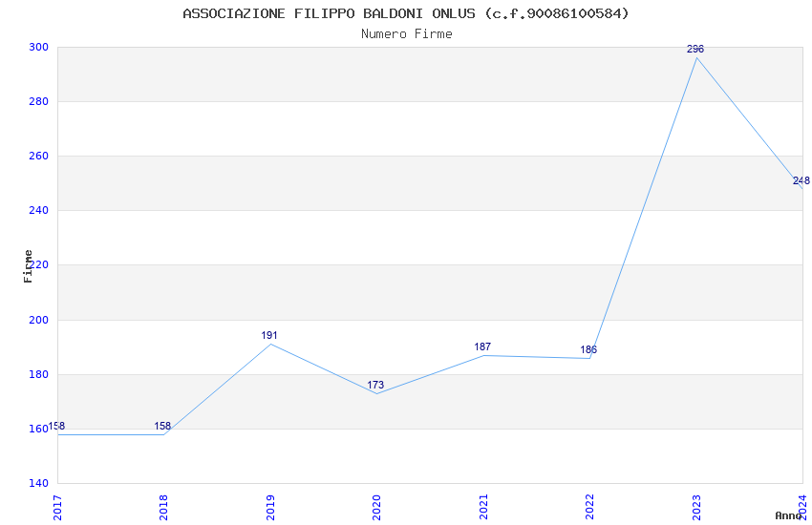The width and height of the screenshot is (812, 525).
Task: Click the 2018 x-axis tick label
Action: pyautogui.click(x=163, y=508)
